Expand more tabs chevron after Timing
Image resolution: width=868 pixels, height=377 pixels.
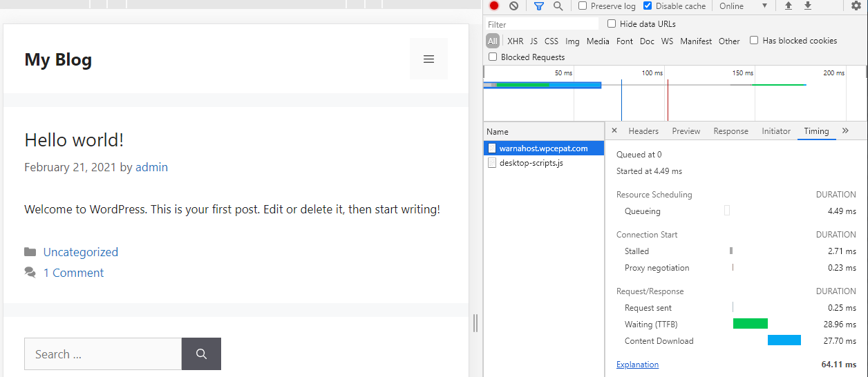tap(845, 130)
